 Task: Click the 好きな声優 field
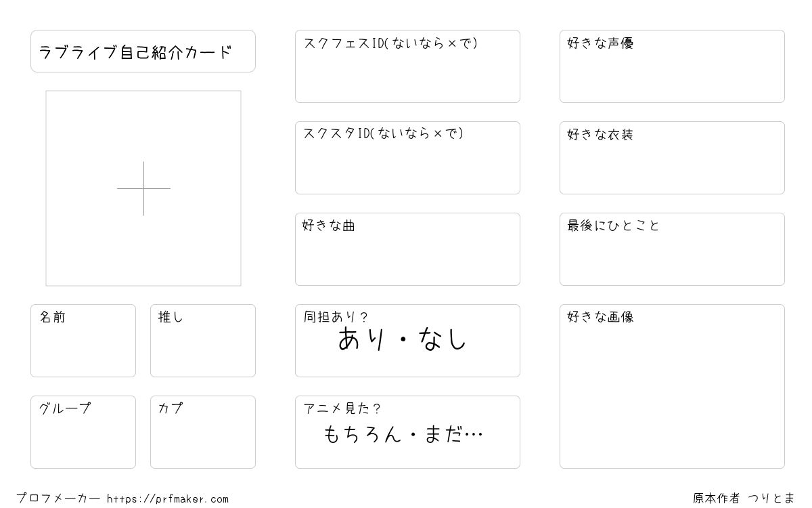tap(672, 66)
